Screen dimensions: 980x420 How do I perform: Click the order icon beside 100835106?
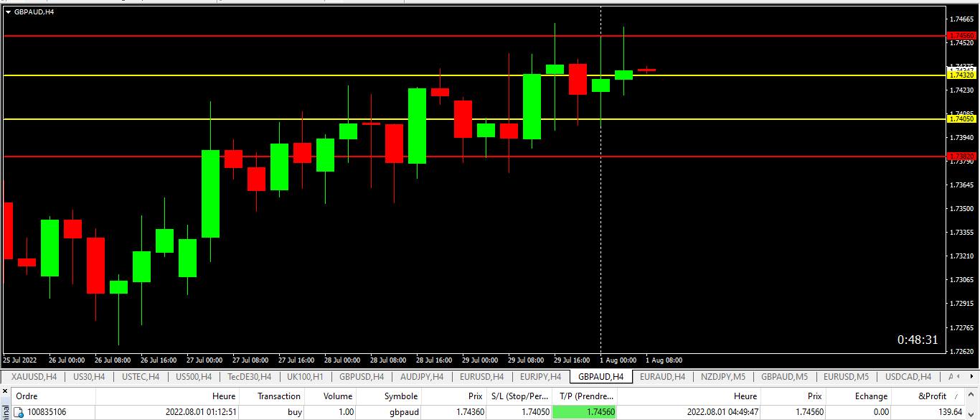pos(19,412)
